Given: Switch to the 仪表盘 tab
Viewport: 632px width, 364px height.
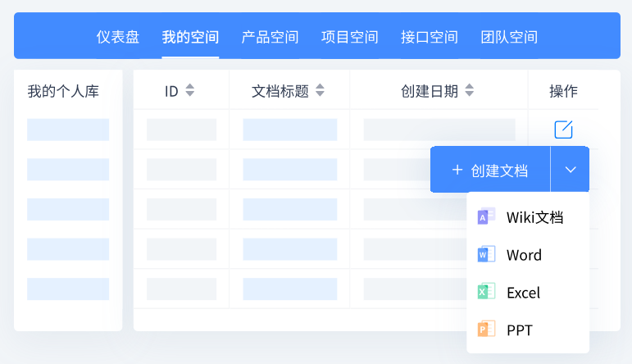Looking at the screenshot, I should [118, 37].
